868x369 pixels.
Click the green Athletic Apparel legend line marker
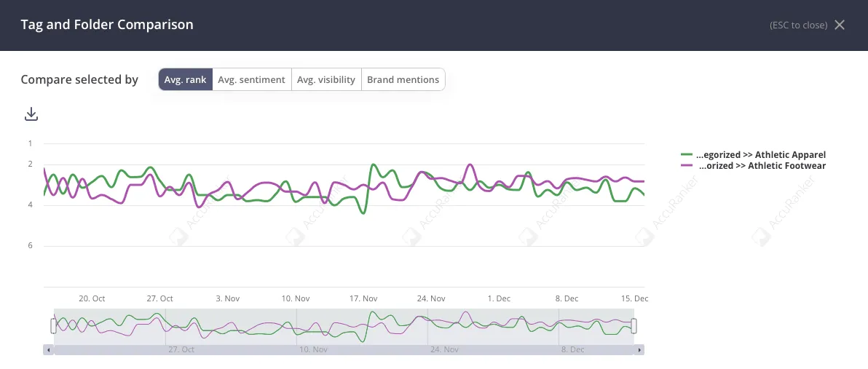coord(686,155)
